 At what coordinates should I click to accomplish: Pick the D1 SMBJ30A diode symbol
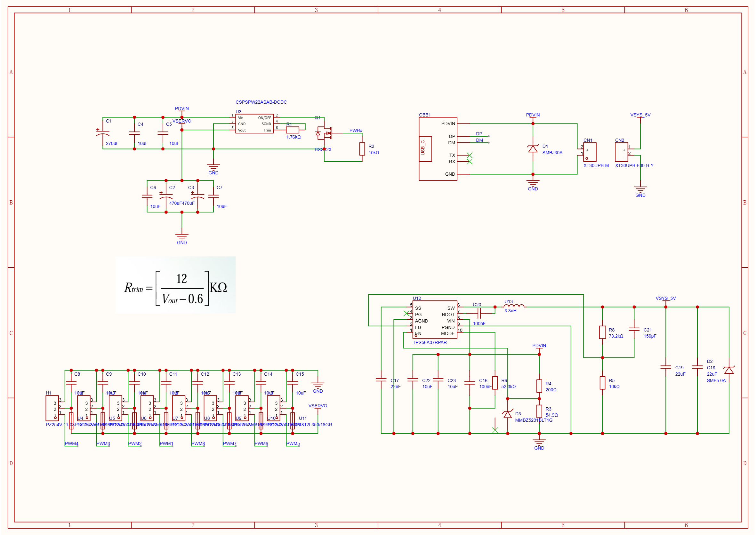(x=533, y=149)
